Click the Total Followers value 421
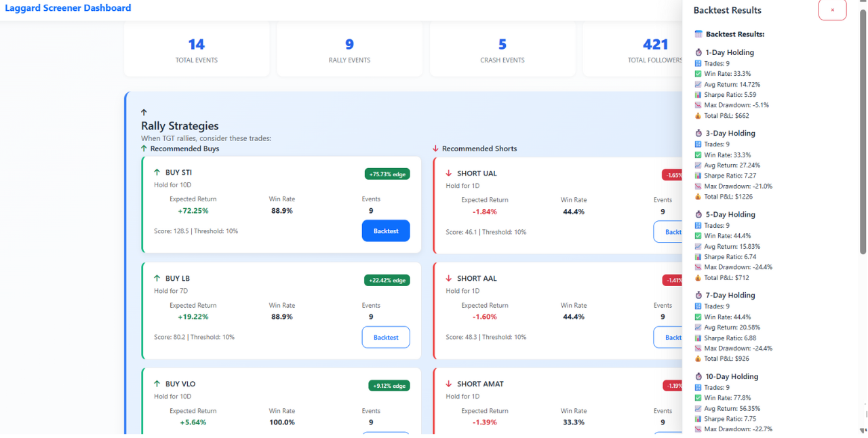The image size is (868, 438). [x=656, y=44]
